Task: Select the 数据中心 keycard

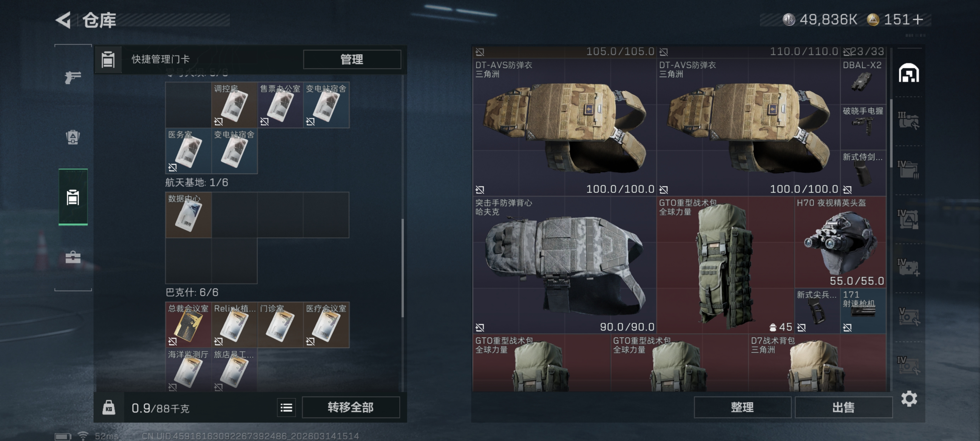Action: 189,215
